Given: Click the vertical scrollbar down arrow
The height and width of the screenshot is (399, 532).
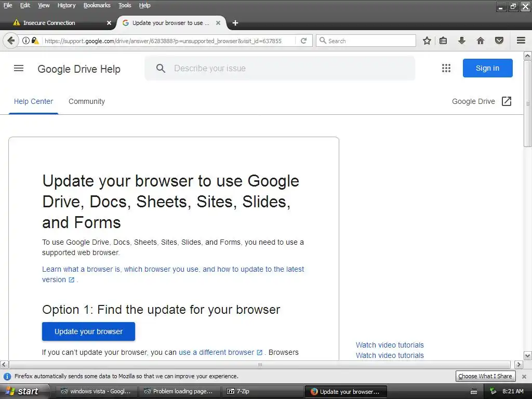Looking at the screenshot, I should pyautogui.click(x=528, y=355).
